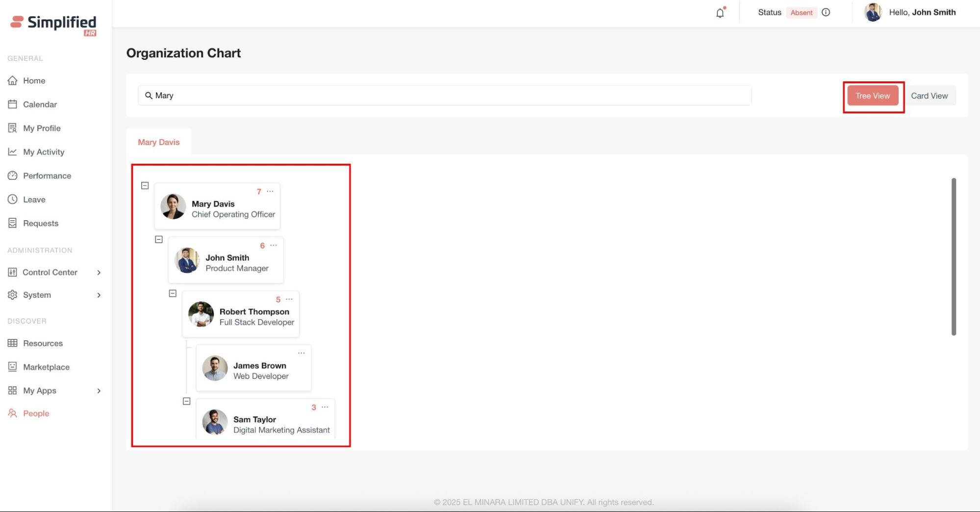Image resolution: width=980 pixels, height=512 pixels.
Task: Click the status info icon
Action: (826, 12)
